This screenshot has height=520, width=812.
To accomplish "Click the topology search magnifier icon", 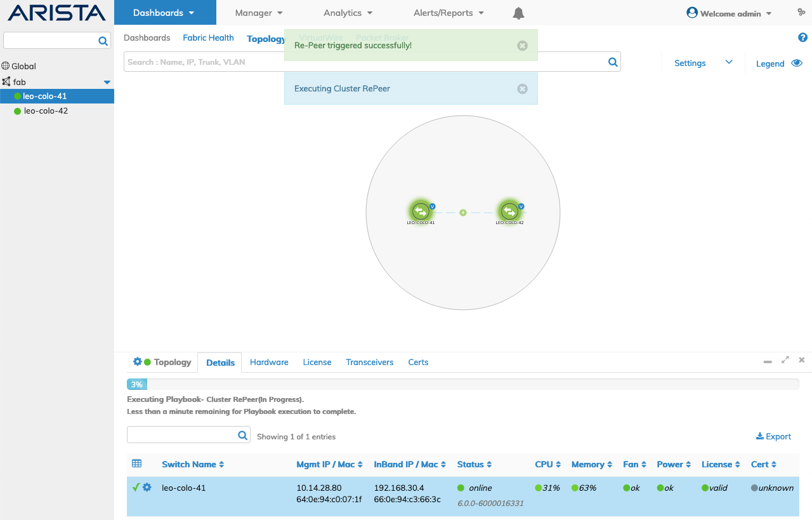I will (613, 62).
